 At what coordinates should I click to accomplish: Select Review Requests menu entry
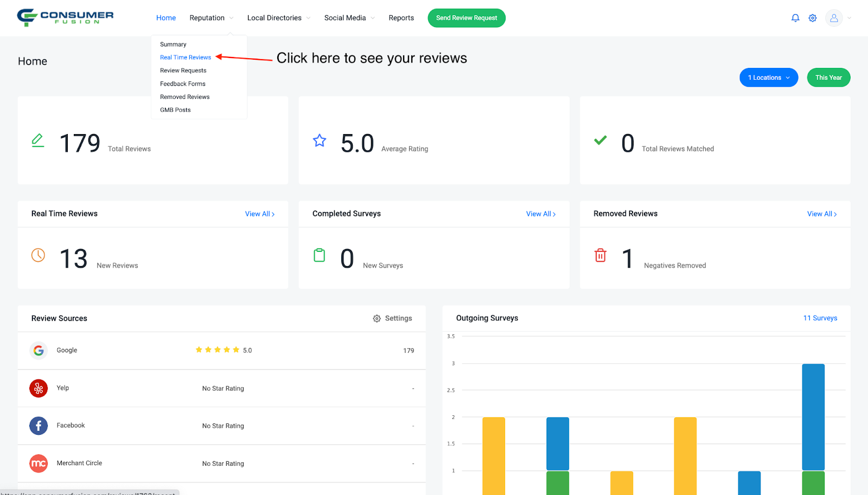[x=183, y=71]
